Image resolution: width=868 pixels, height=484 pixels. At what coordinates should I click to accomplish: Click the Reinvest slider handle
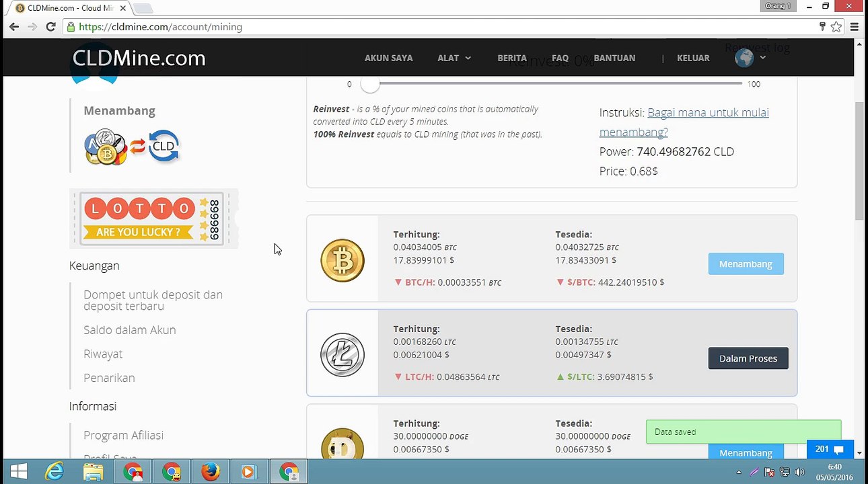pos(369,84)
